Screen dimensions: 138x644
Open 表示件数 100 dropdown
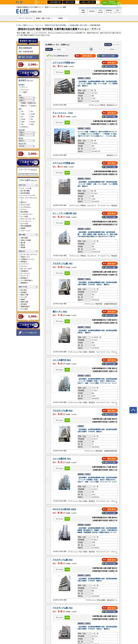[x=116, y=45]
